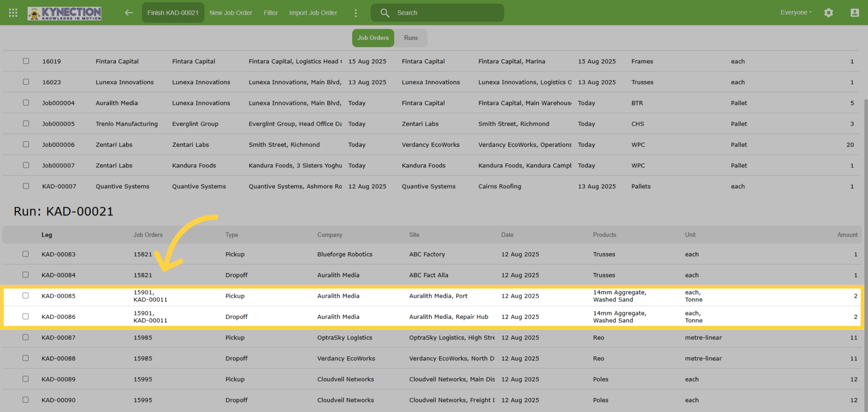Screen dimensions: 868x412
Task: Check the leg KAD-00085 checkbox
Action: coord(25,295)
